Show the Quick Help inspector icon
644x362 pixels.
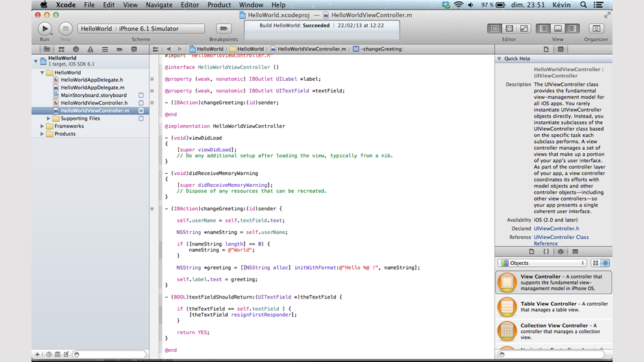click(560, 49)
